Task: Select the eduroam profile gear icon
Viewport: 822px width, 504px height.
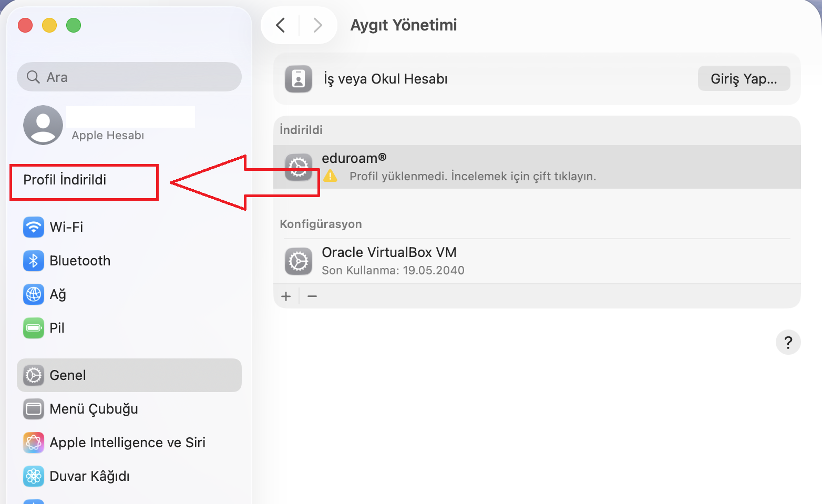Action: [299, 167]
